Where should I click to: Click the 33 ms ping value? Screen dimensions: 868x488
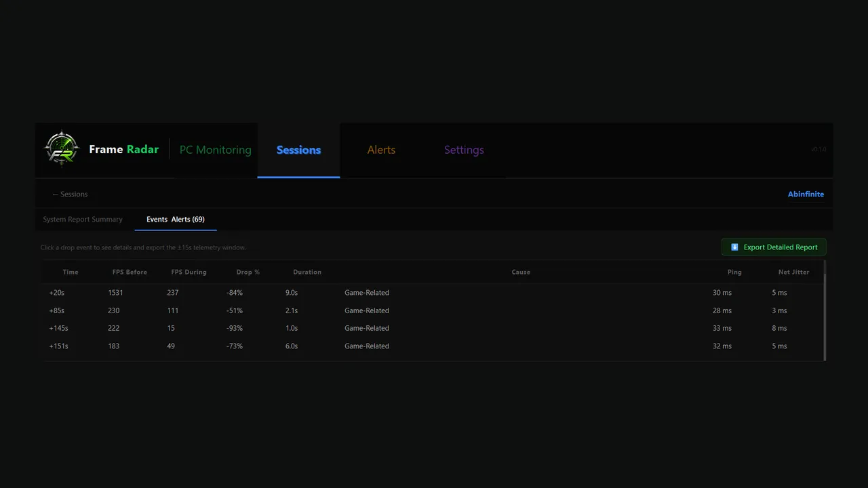[x=722, y=328]
